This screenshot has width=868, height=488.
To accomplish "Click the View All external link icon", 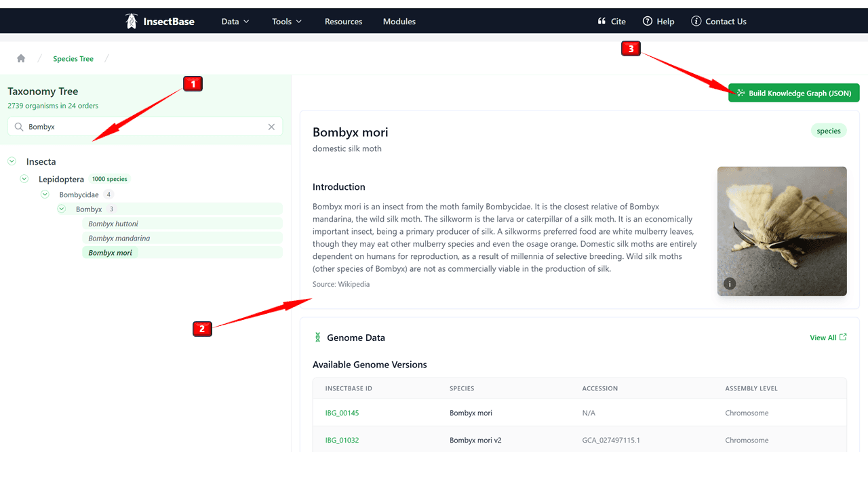I will click(x=843, y=337).
